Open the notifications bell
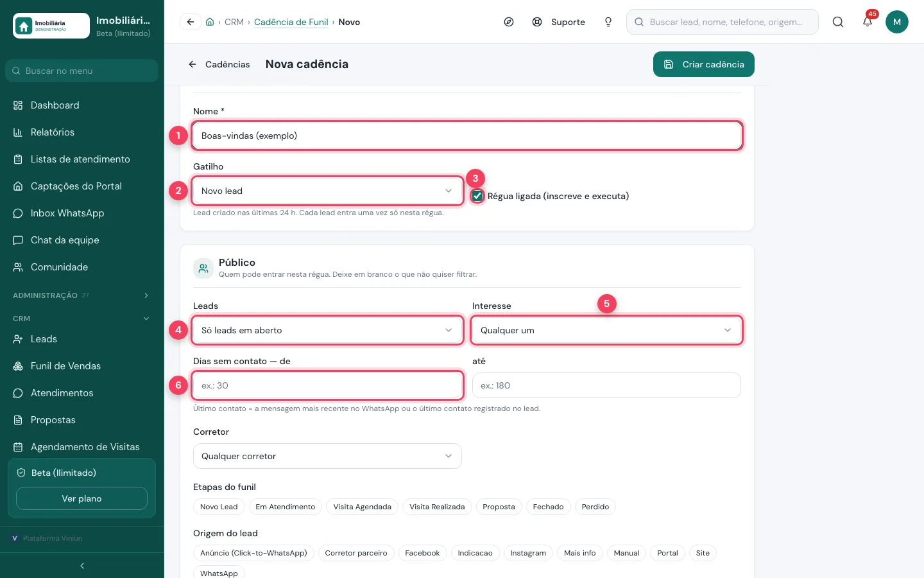 [x=868, y=22]
